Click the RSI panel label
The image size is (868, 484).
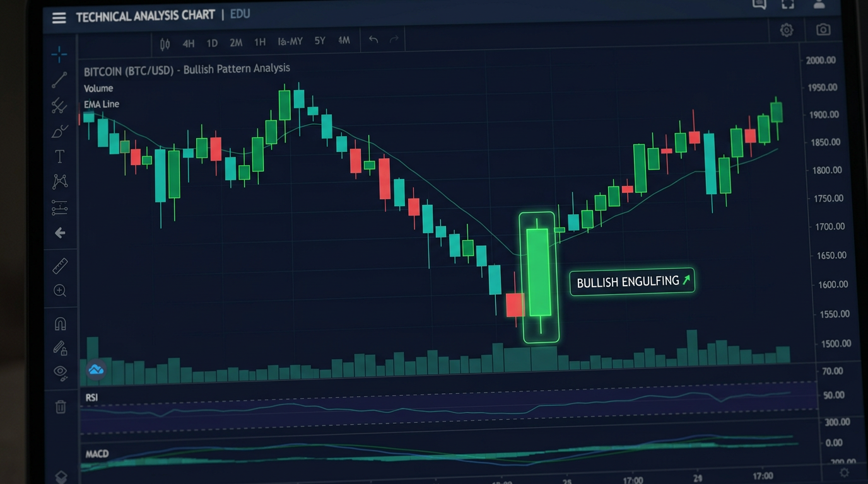[x=91, y=398]
